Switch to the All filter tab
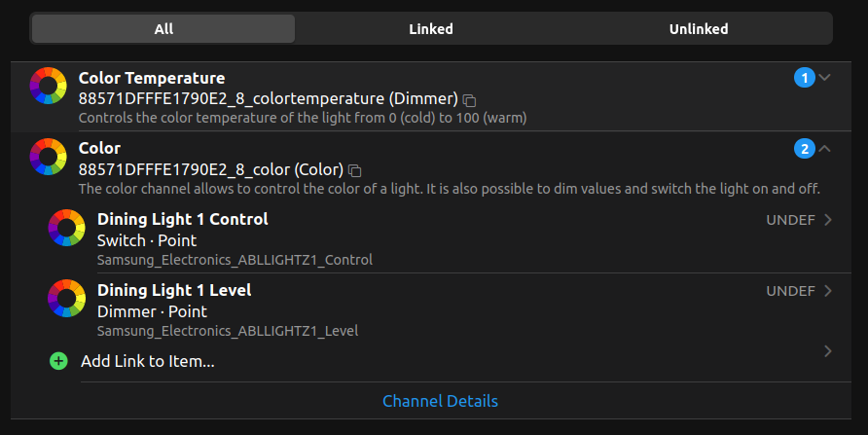Viewport: 868px width, 435px height. click(163, 29)
